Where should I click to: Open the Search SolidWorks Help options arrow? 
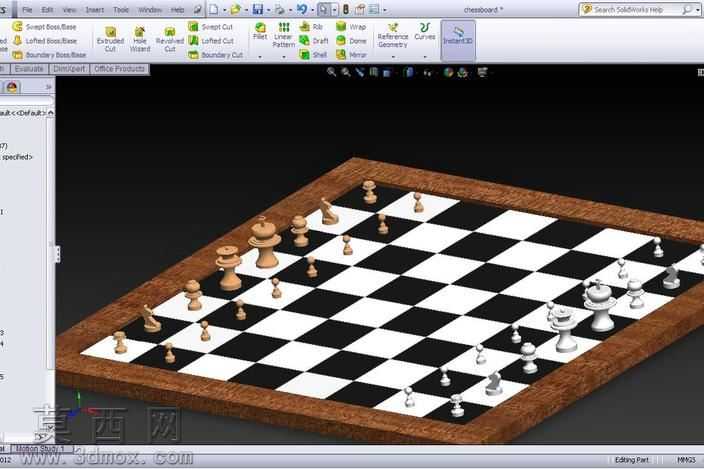pyautogui.click(x=697, y=9)
